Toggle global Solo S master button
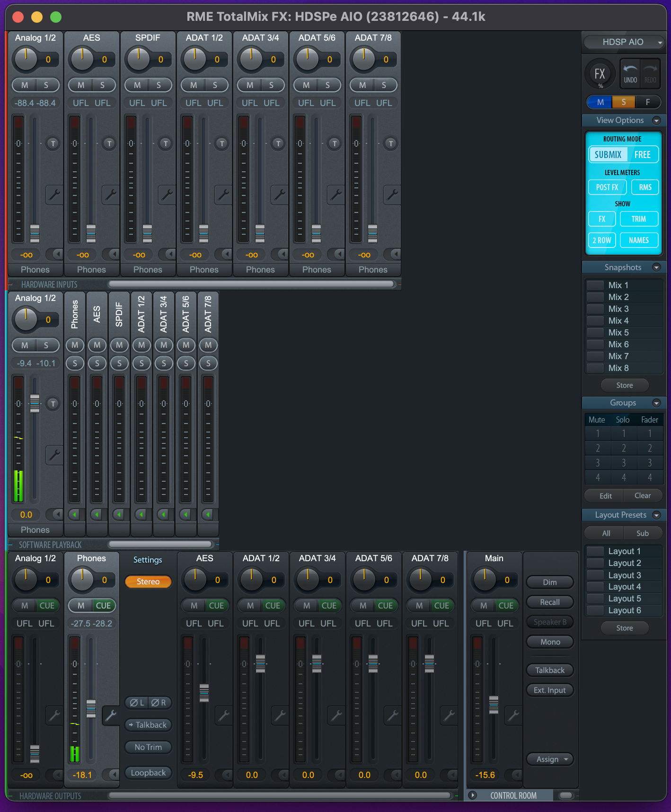This screenshot has height=812, width=671. [624, 102]
